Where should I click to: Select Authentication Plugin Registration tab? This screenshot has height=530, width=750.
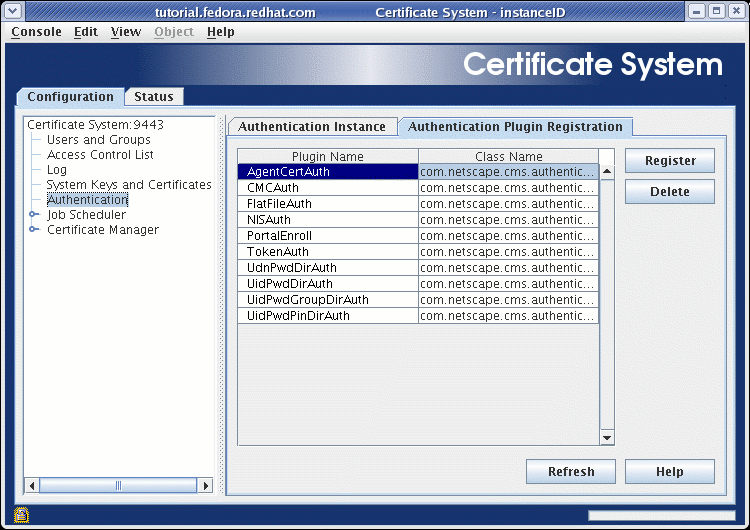point(515,127)
